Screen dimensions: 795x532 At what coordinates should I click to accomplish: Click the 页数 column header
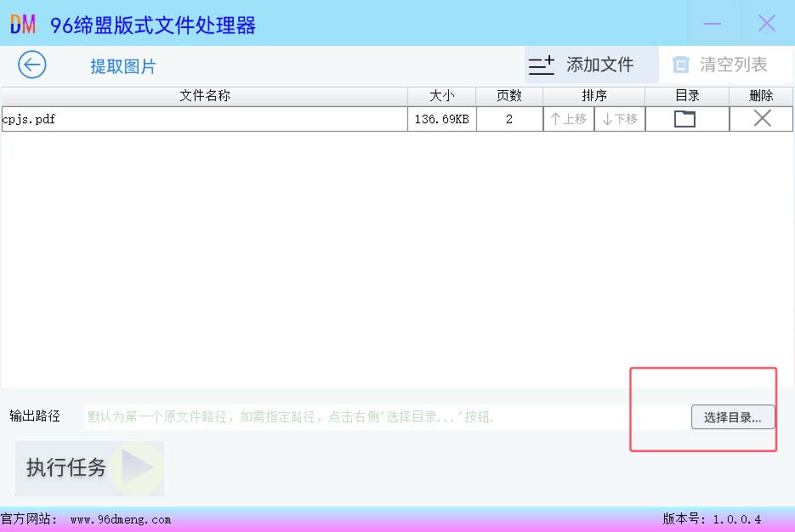pyautogui.click(x=509, y=96)
